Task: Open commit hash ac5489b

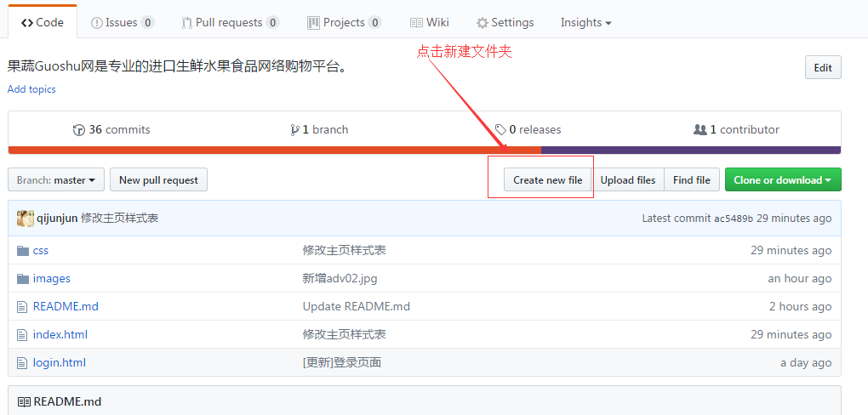Action: tap(734, 219)
